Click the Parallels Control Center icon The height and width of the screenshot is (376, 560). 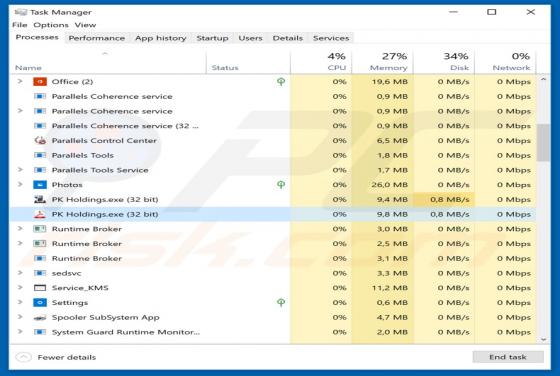[40, 140]
